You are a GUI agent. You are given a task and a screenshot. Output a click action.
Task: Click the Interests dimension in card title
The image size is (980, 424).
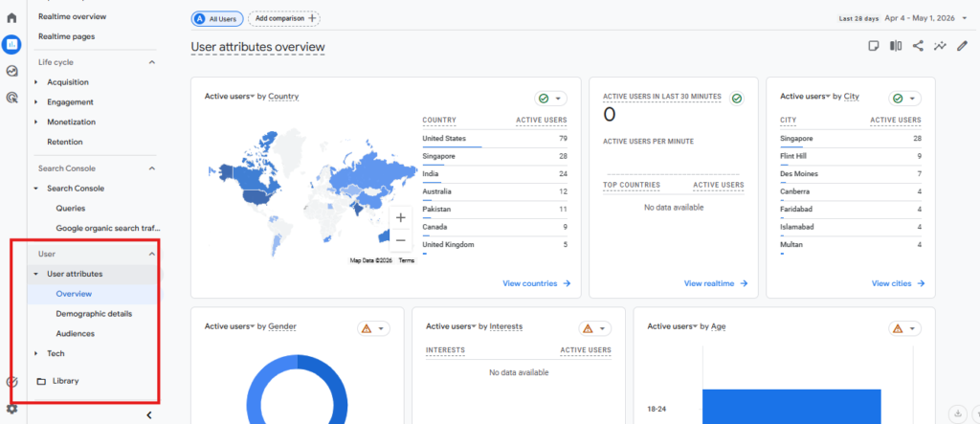tap(506, 326)
